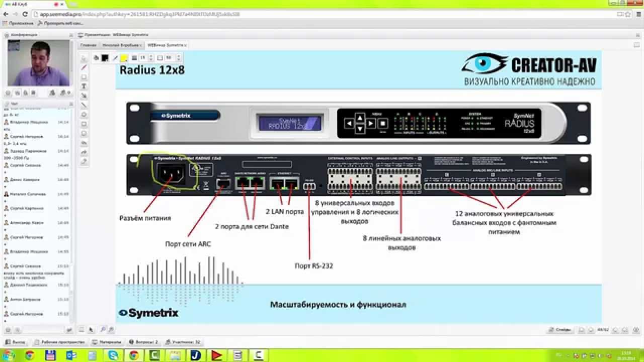Click the chat message input field
Viewport: 644px width, 362px height.
pos(44,330)
